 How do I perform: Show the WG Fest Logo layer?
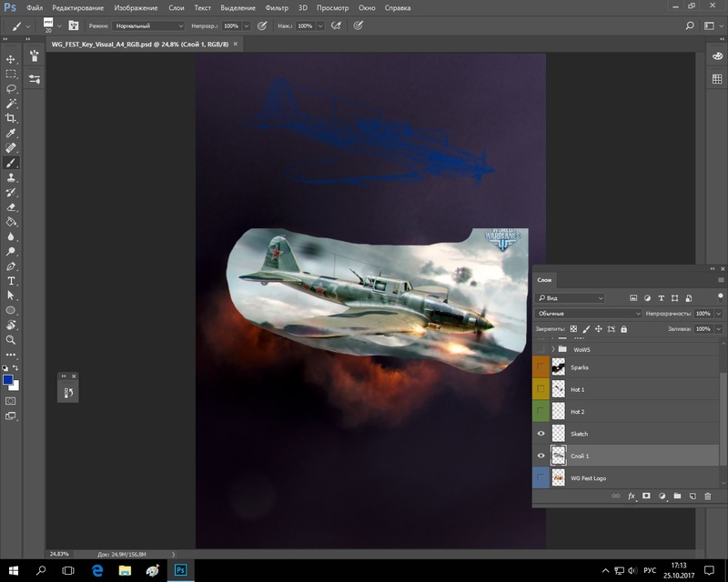541,477
